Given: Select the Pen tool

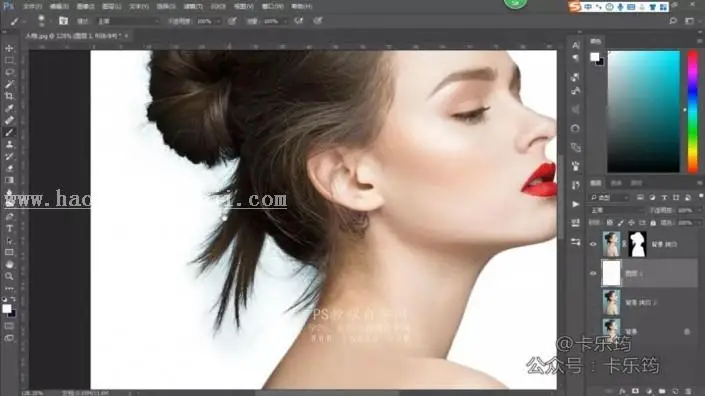Looking at the screenshot, I should pos(9,217).
